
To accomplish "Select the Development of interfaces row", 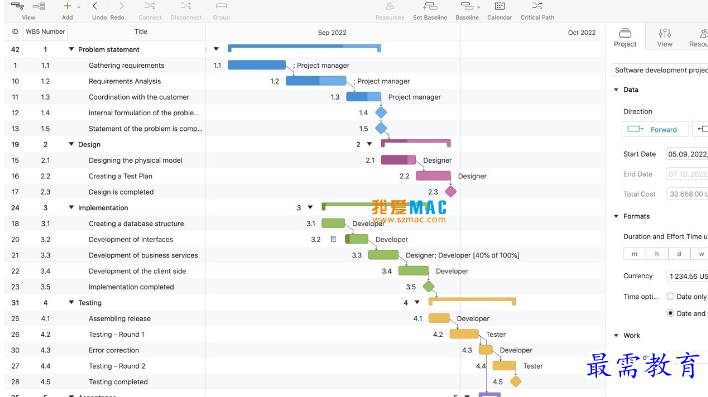I will point(105,239).
